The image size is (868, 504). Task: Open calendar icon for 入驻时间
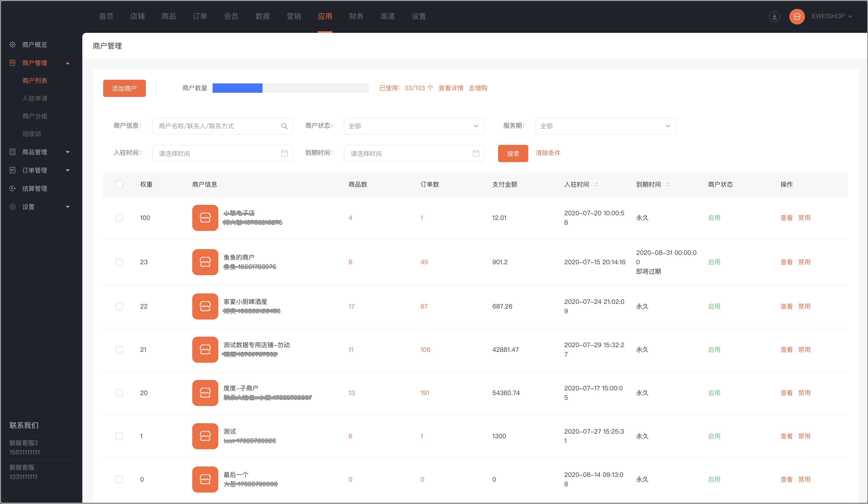point(284,153)
